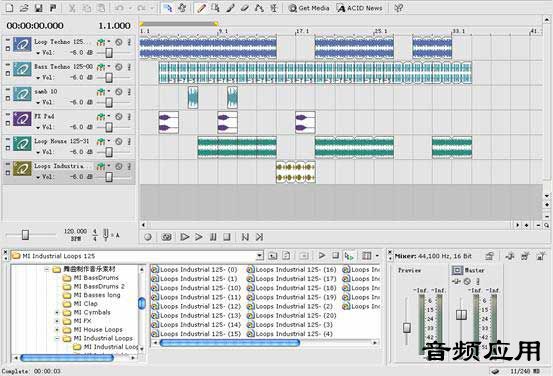Click the Undo arrow icon
The image size is (553, 376).
click(x=120, y=8)
